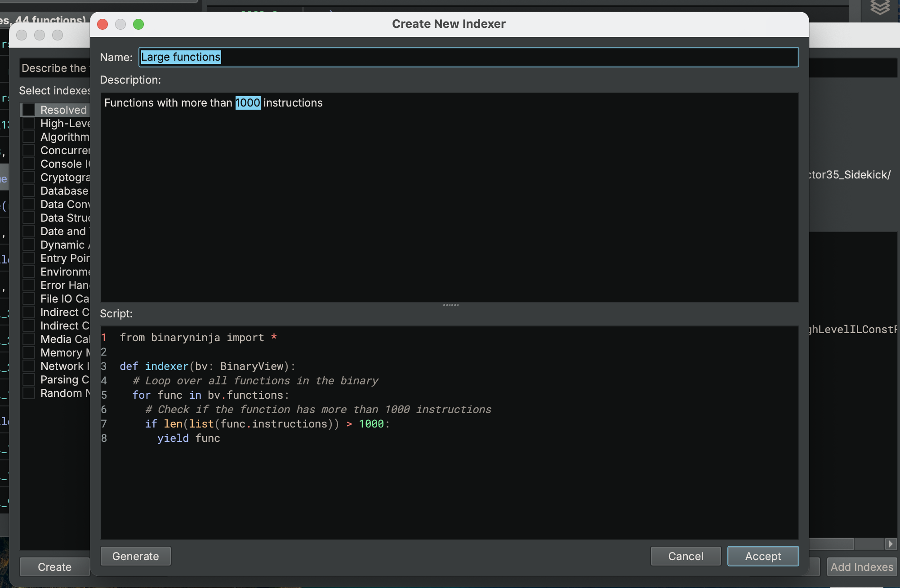Click the Accept button
The height and width of the screenshot is (588, 900).
click(x=763, y=556)
